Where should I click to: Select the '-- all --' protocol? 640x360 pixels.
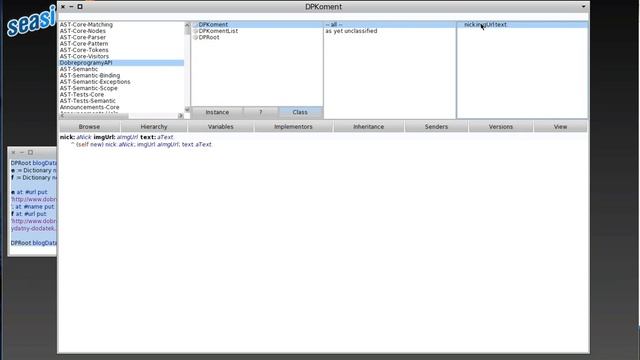[389, 24]
